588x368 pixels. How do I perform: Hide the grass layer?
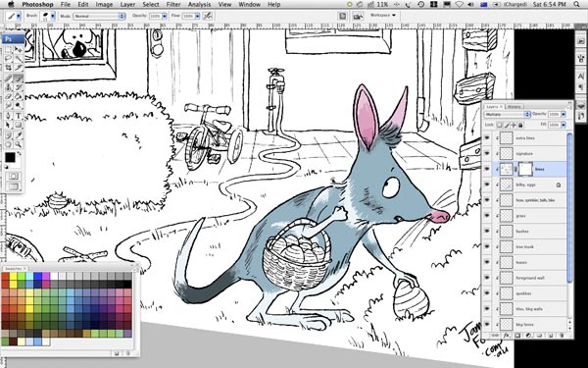tap(487, 216)
